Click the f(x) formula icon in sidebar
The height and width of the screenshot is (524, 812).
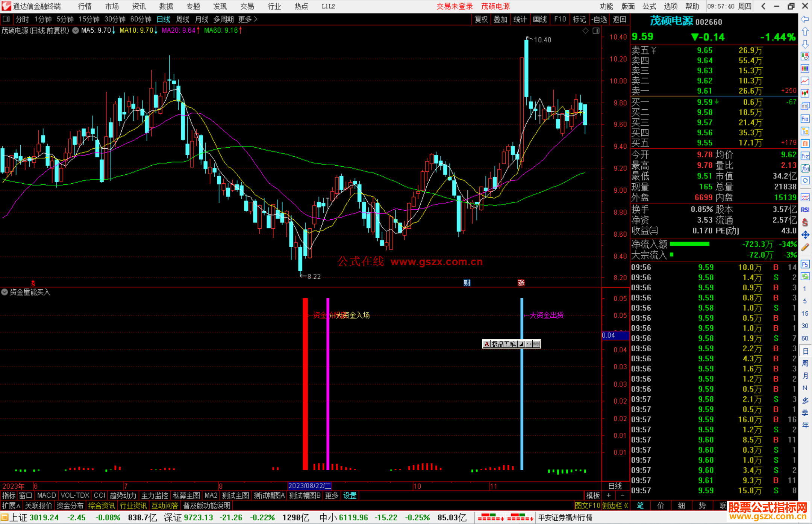point(805,168)
